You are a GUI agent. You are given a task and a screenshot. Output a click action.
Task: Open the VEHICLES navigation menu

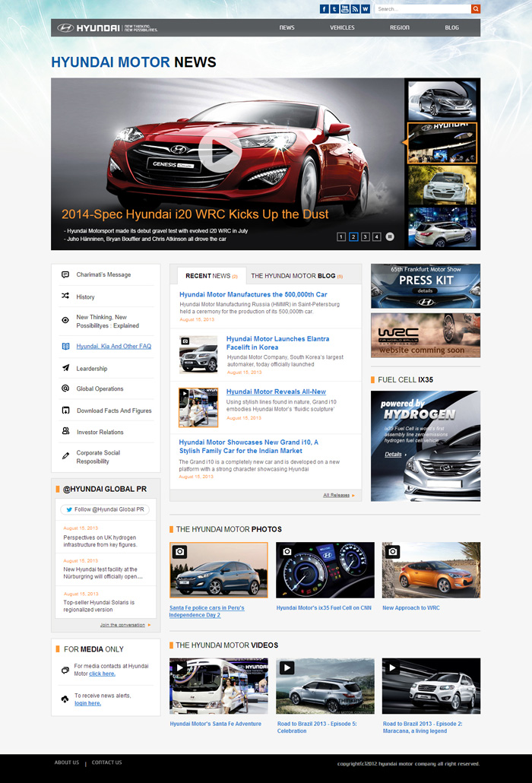pyautogui.click(x=342, y=28)
